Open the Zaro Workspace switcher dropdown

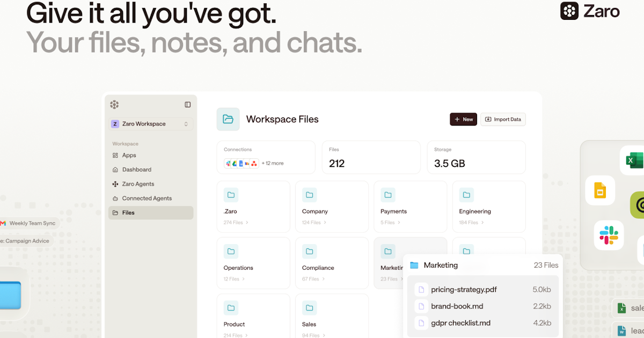(x=151, y=124)
